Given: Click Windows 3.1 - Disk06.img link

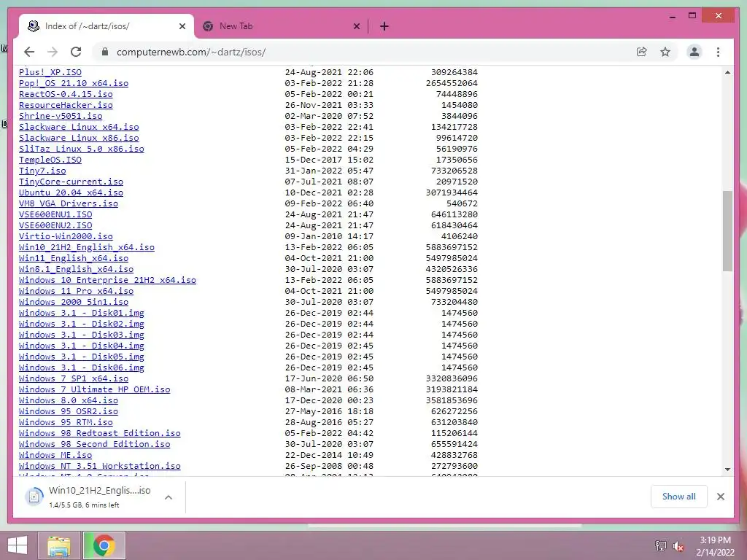Looking at the screenshot, I should (82, 368).
